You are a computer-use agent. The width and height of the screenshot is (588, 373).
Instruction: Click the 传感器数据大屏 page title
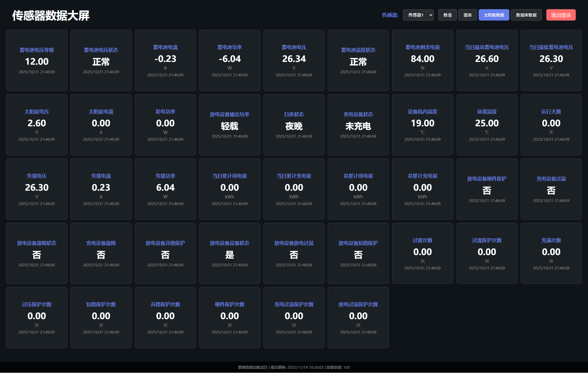coord(51,15)
